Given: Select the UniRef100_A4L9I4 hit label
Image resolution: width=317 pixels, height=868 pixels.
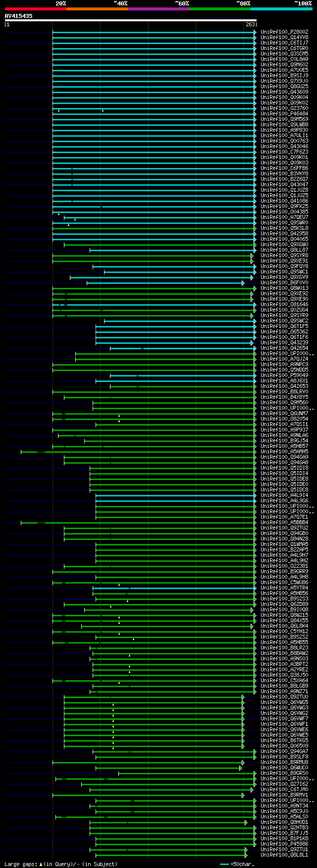Looking at the screenshot, I should pos(284,495).
